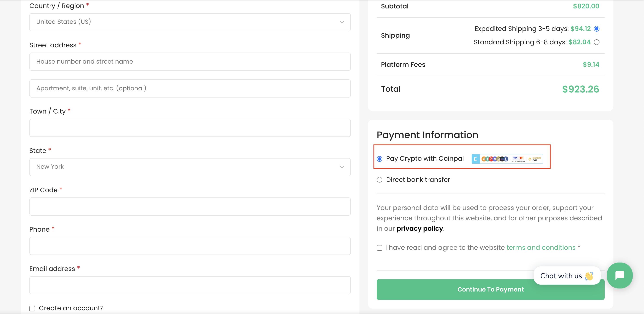The image size is (644, 314).
Task: Click the Binance Pay logo
Action: [535, 159]
